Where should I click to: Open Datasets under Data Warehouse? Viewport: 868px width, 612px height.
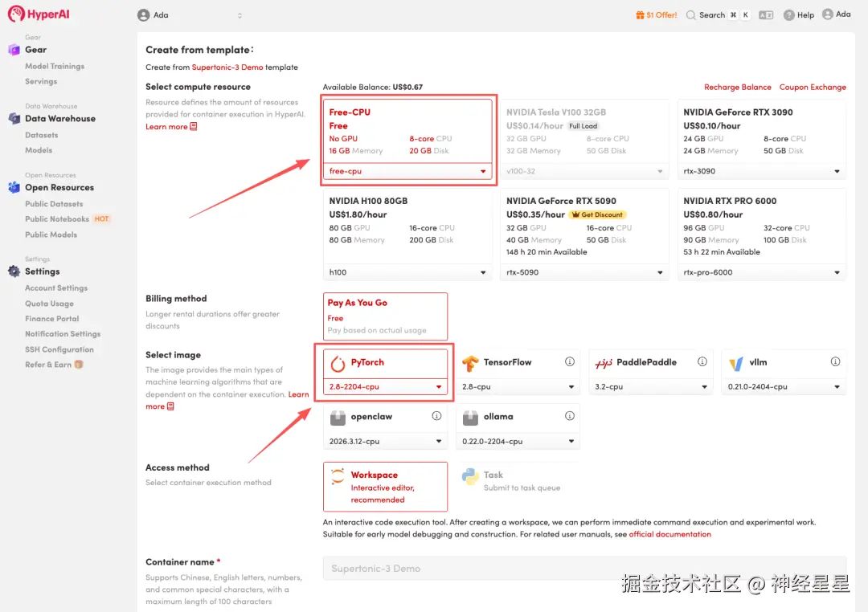42,135
